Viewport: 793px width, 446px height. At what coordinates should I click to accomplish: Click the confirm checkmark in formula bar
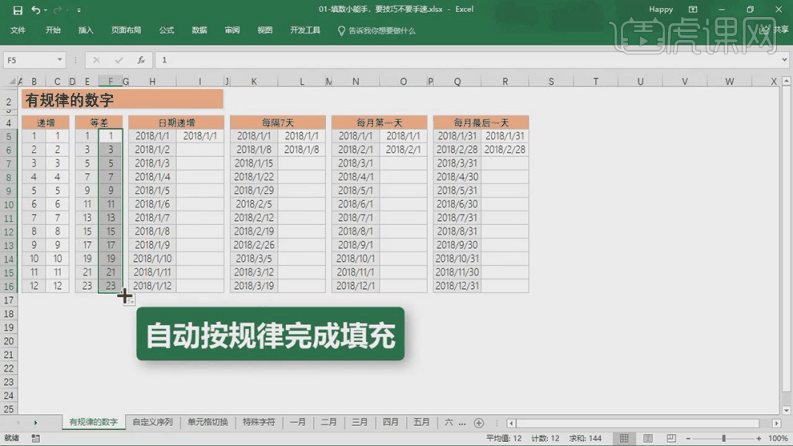119,60
